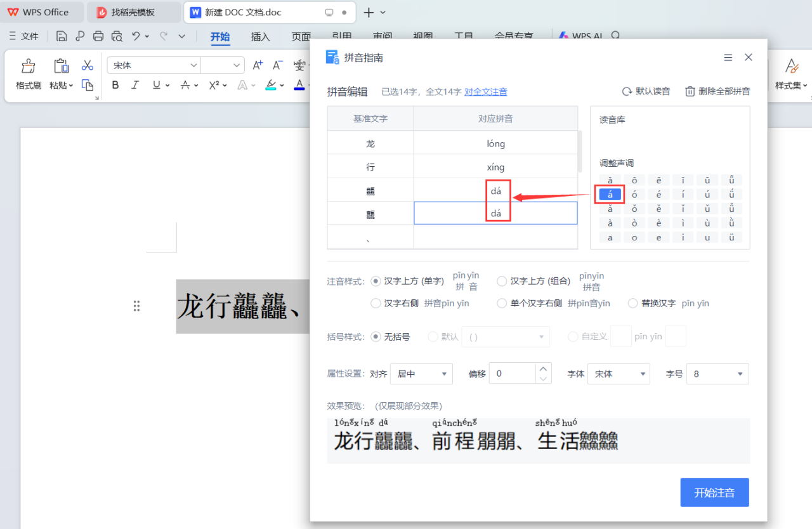The image size is (812, 529).
Task: Open Print Preview icon
Action: (x=117, y=36)
